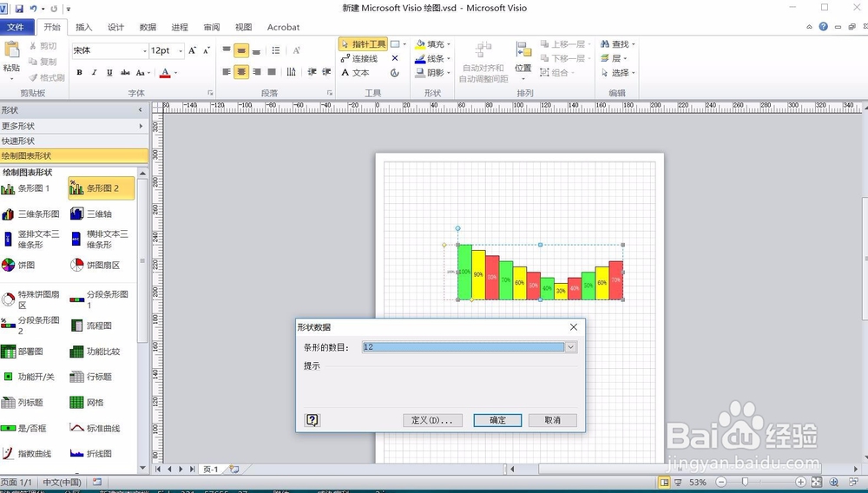
Task: Select the 行标题 shape
Action: click(91, 377)
